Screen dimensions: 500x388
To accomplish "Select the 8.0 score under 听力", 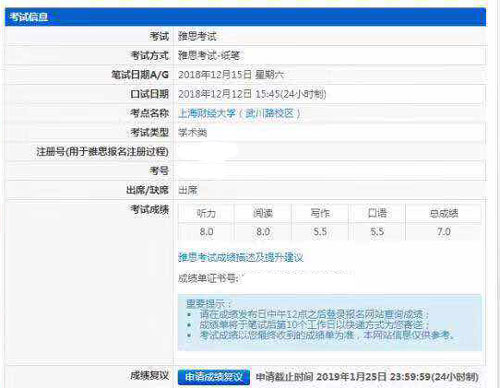I will pyautogui.click(x=206, y=232).
